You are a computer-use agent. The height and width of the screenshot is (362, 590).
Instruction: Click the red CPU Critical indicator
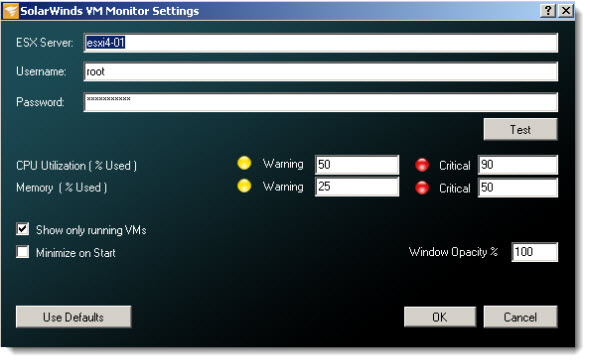click(x=422, y=165)
